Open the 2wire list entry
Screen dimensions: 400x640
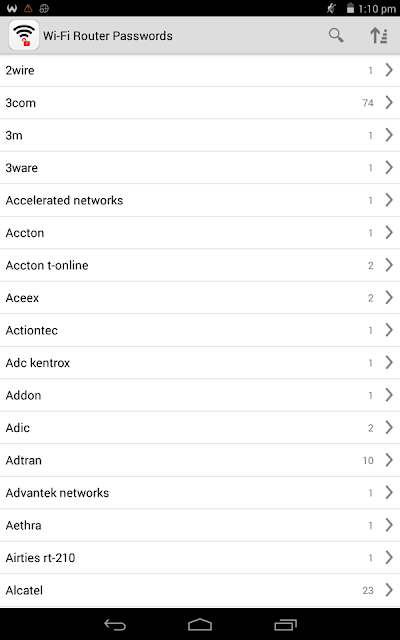pyautogui.click(x=200, y=70)
